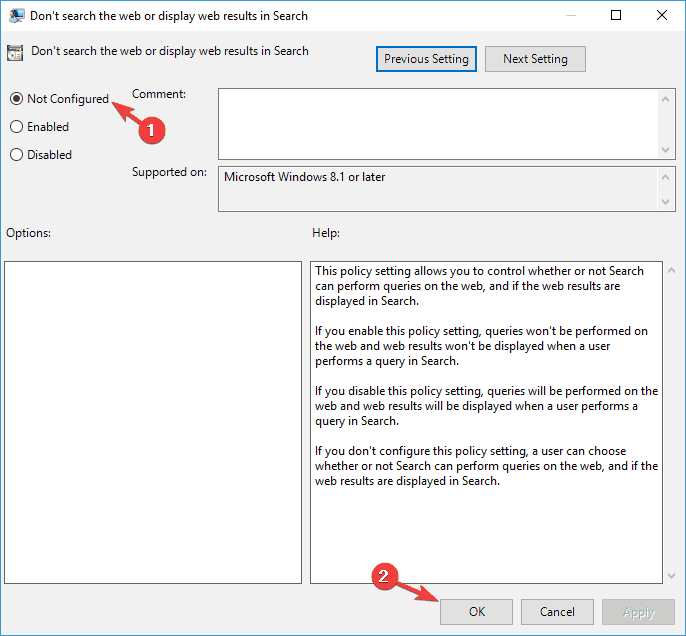Click the 'Options:' label
Screen dimensions: 686x636
pyautogui.click(x=28, y=233)
